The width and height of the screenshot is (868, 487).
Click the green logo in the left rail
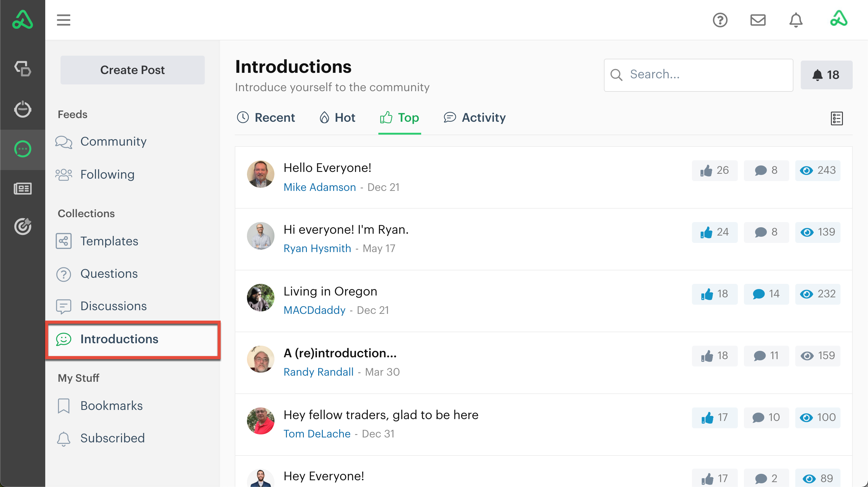tap(23, 20)
